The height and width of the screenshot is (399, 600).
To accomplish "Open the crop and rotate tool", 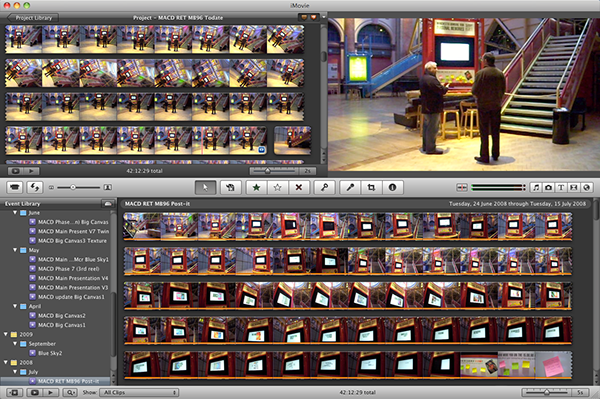I will tap(371, 187).
